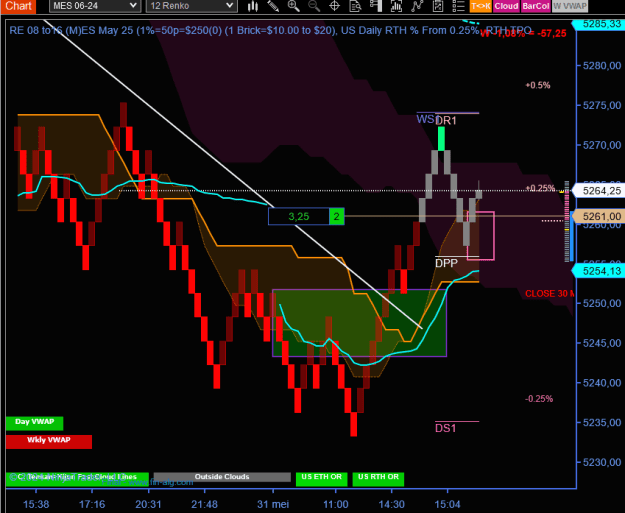Toggle the Wkly VWAP button
Viewport: 625px width, 513px height.
(49, 441)
